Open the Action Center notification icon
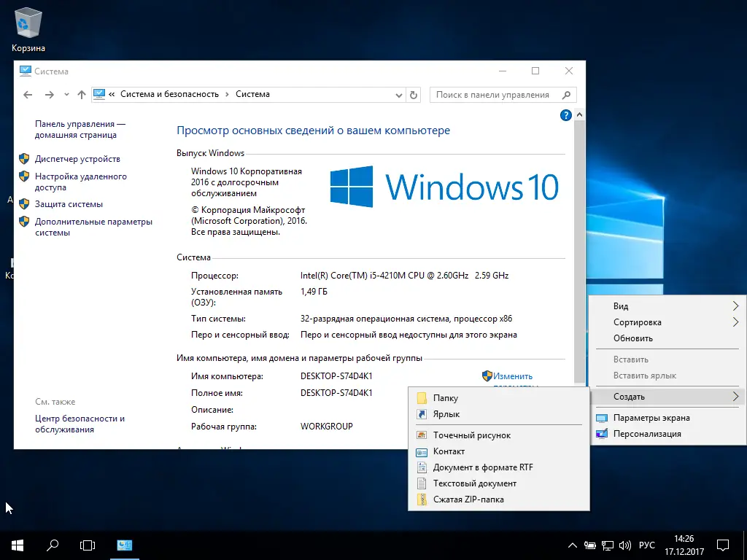Screen dimensions: 747x560 [723, 545]
